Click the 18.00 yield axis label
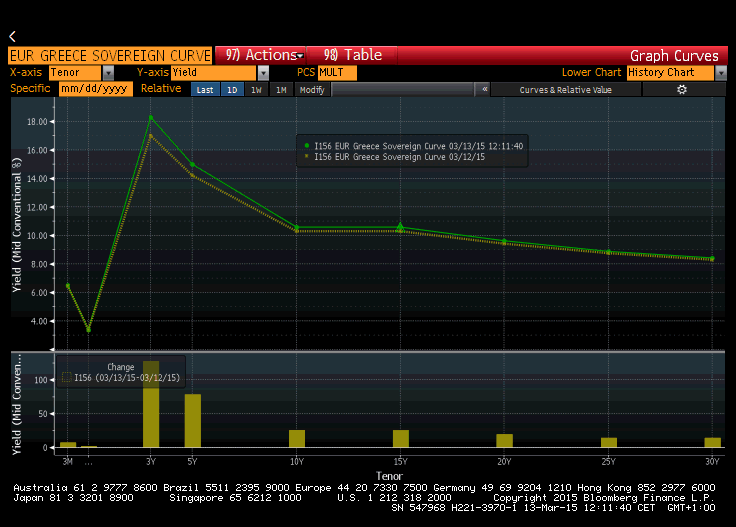Image resolution: width=736 pixels, height=527 pixels. coord(37,122)
